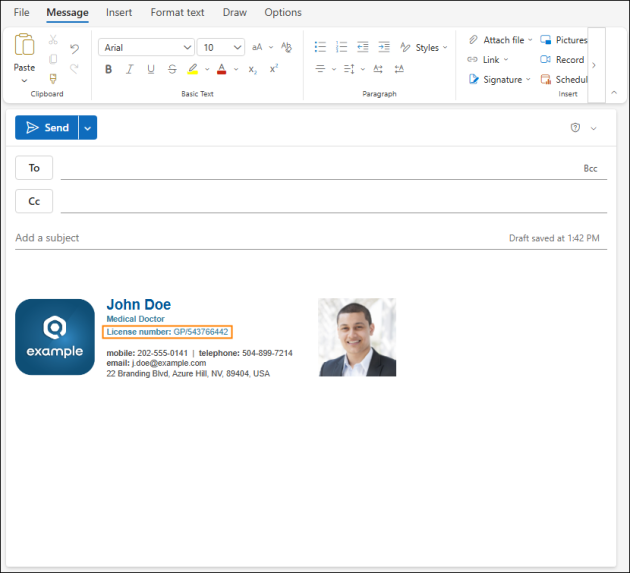Click the Cc recipients button

[34, 201]
